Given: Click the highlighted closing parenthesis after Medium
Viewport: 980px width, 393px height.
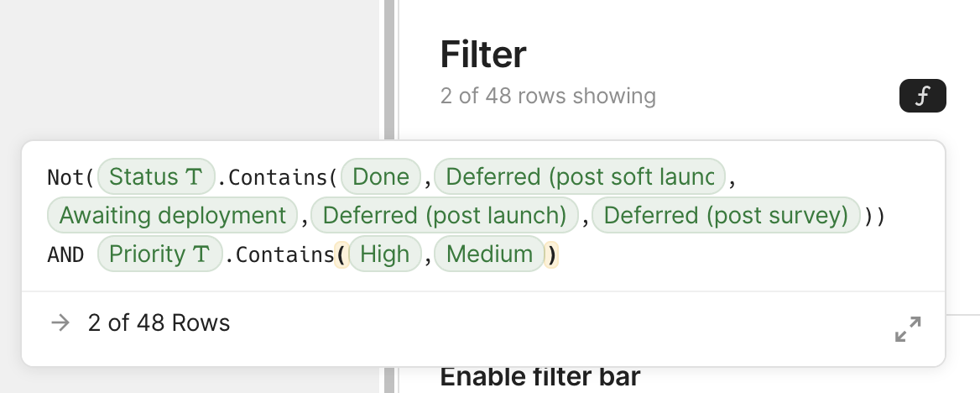Looking at the screenshot, I should [551, 254].
